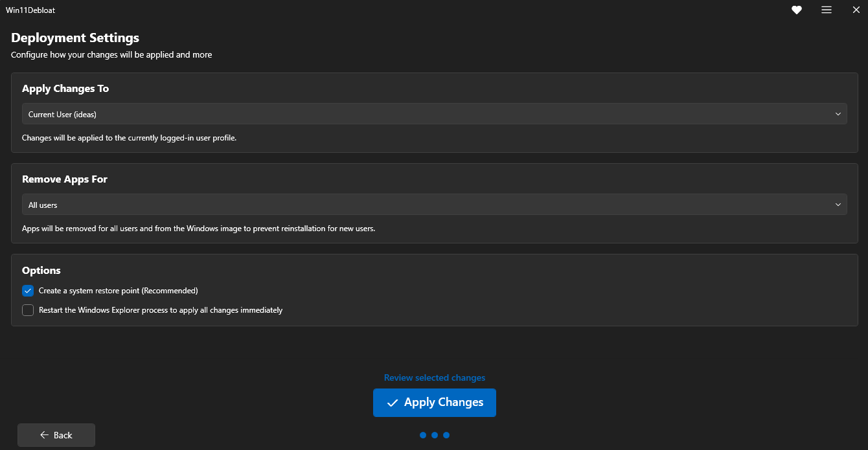Open the hamburger menu
This screenshot has height=450, width=868.
point(827,10)
